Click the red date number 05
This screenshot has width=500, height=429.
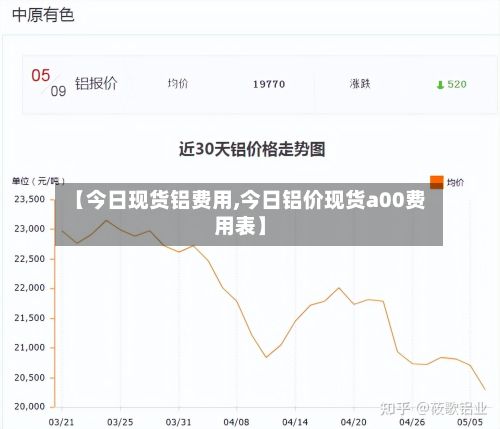click(41, 75)
